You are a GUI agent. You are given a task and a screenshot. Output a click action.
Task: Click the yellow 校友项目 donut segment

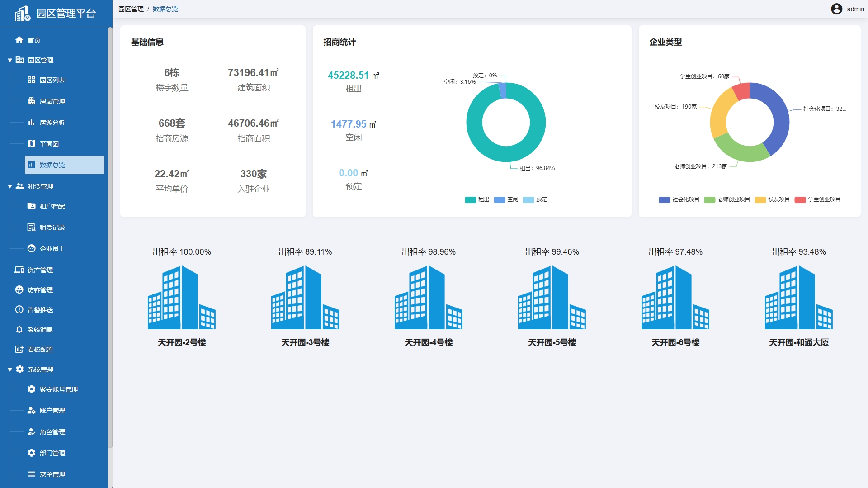[720, 111]
